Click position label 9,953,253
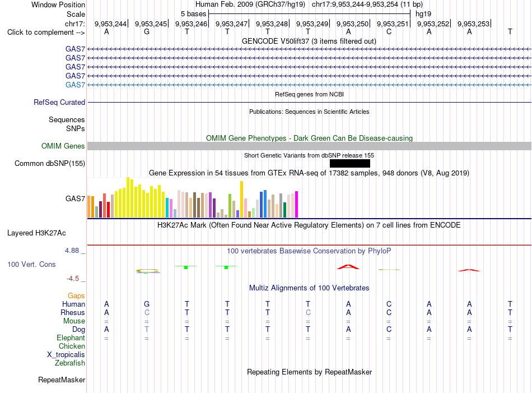Image resolution: width=532 pixels, height=393 pixels. pos(474,24)
